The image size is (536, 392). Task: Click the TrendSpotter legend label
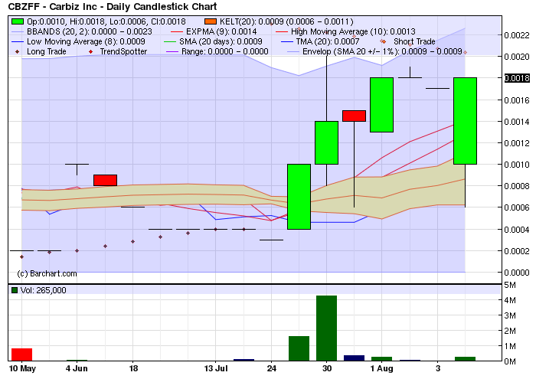[x=123, y=51]
